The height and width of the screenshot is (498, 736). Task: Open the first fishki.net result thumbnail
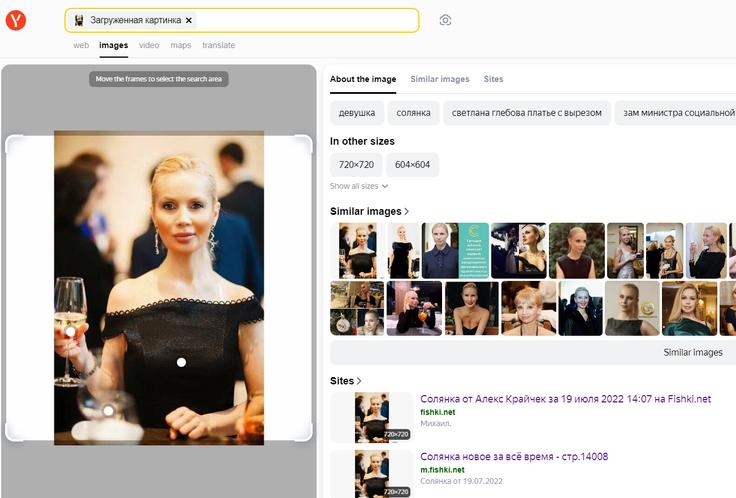click(372, 418)
